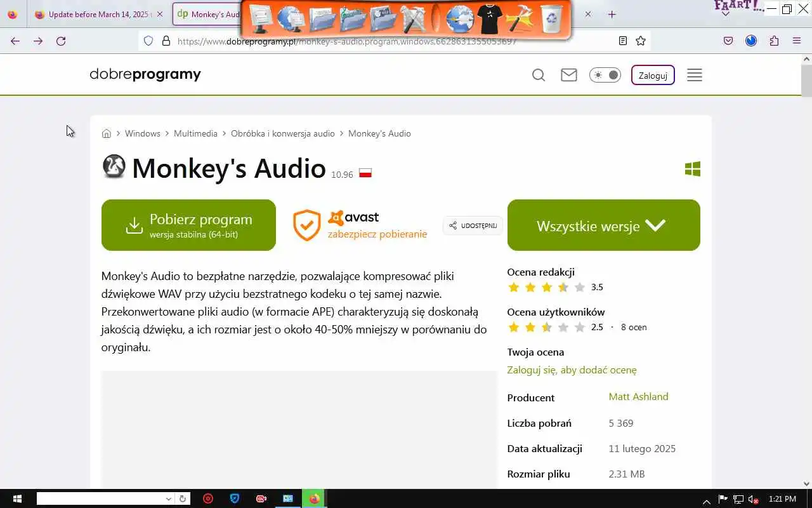This screenshot has height=508, width=812.
Task: Click the browser forward arrow
Action: point(38,41)
